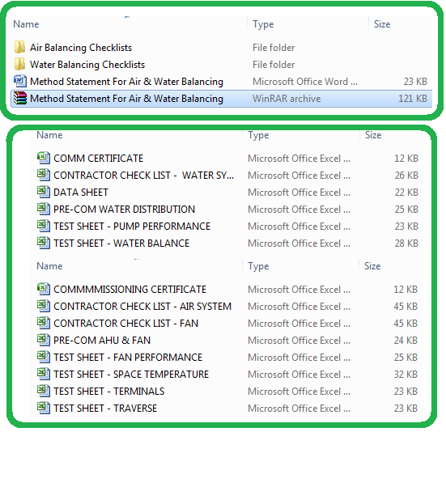Click the Excel icon beside DATA SHEET
The image size is (446, 504).
coord(44,192)
